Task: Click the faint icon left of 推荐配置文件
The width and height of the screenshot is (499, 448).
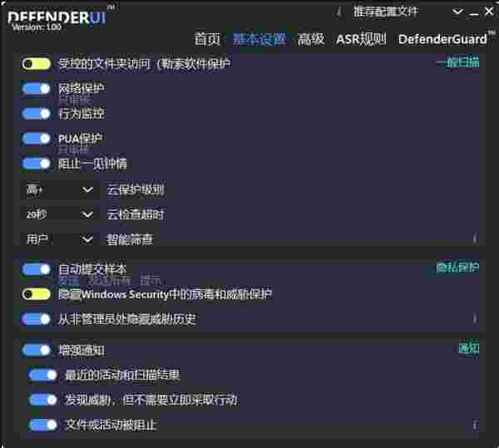Action: point(339,12)
